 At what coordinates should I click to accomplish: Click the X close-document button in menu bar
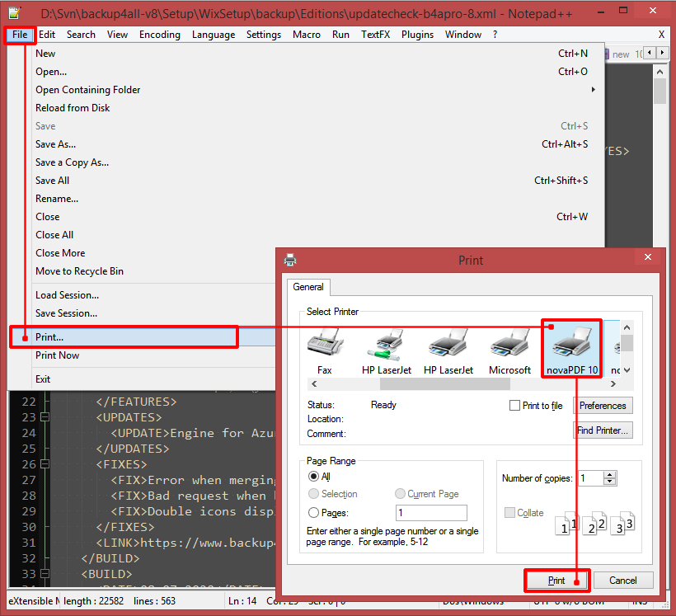click(x=661, y=35)
